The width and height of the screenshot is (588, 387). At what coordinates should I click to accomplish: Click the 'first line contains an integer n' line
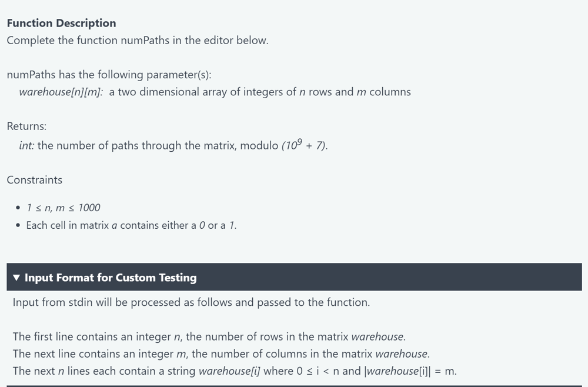[209, 337]
